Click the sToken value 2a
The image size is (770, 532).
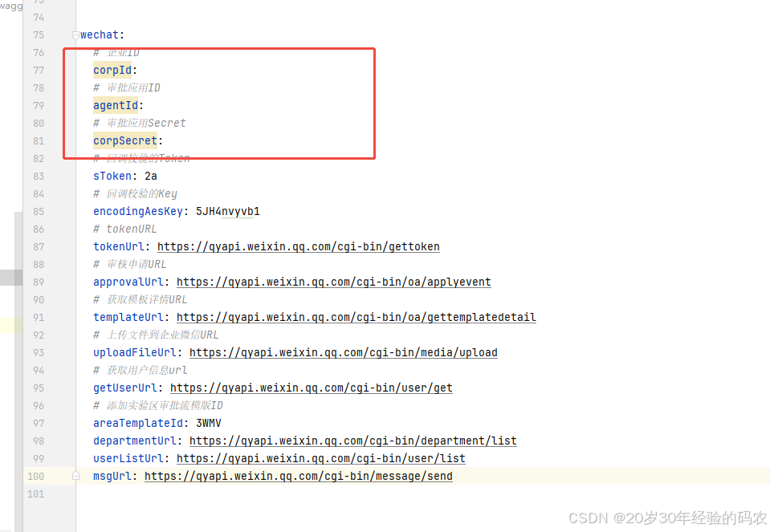tap(151, 177)
